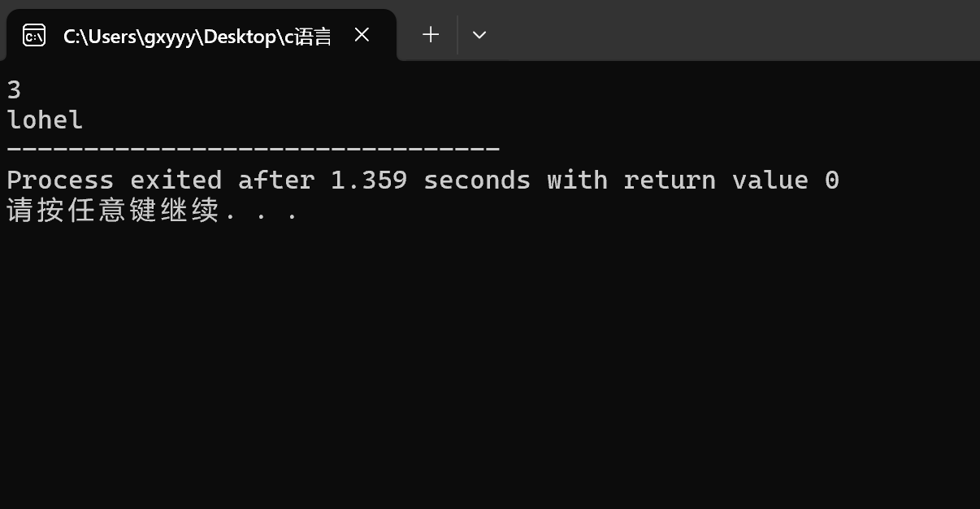Click the blank terminal area below the output
This screenshot has width=980, height=509.
(490, 366)
